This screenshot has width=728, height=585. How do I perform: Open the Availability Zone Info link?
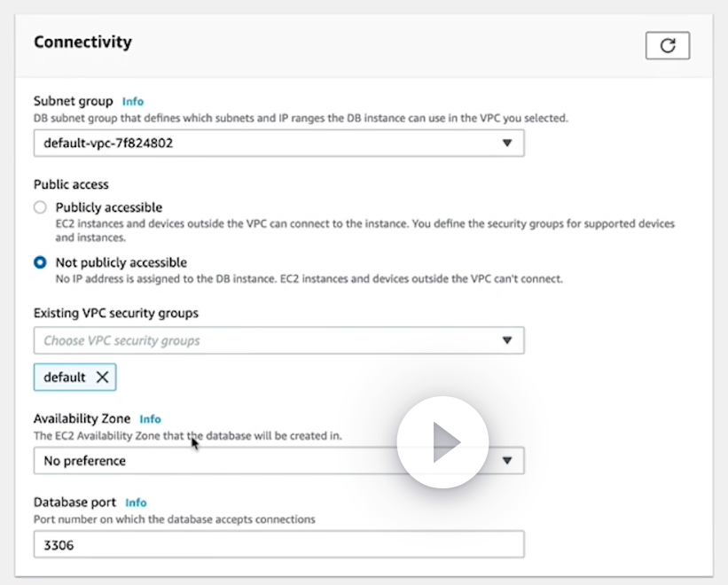click(150, 419)
